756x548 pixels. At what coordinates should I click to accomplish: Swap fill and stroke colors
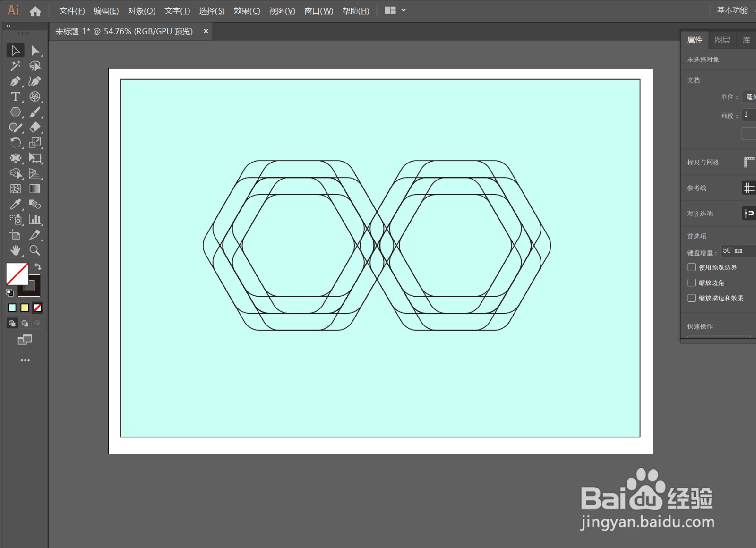[38, 267]
